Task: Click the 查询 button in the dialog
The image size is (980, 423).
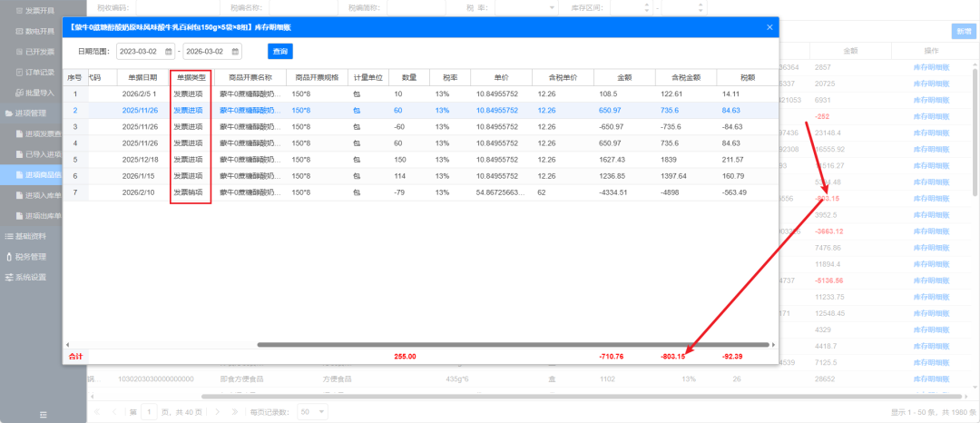Action: coord(280,51)
